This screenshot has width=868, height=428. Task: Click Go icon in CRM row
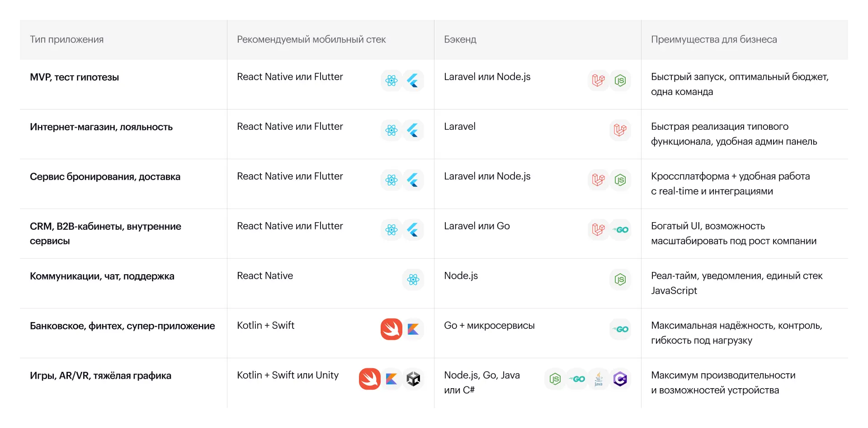click(x=620, y=230)
